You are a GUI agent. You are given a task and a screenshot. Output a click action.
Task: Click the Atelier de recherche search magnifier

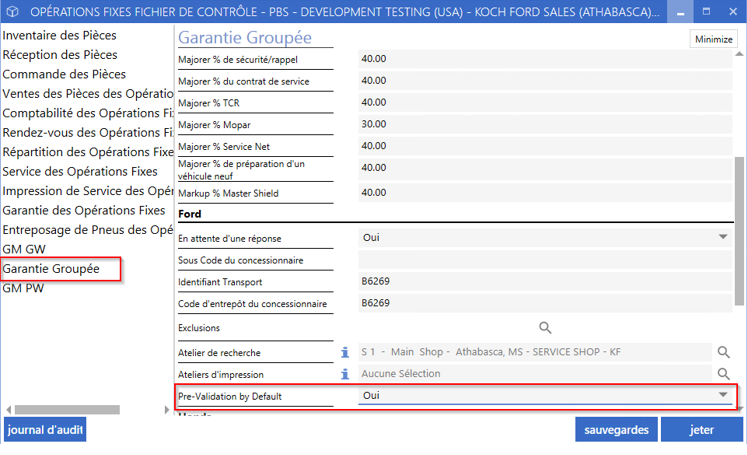(723, 352)
